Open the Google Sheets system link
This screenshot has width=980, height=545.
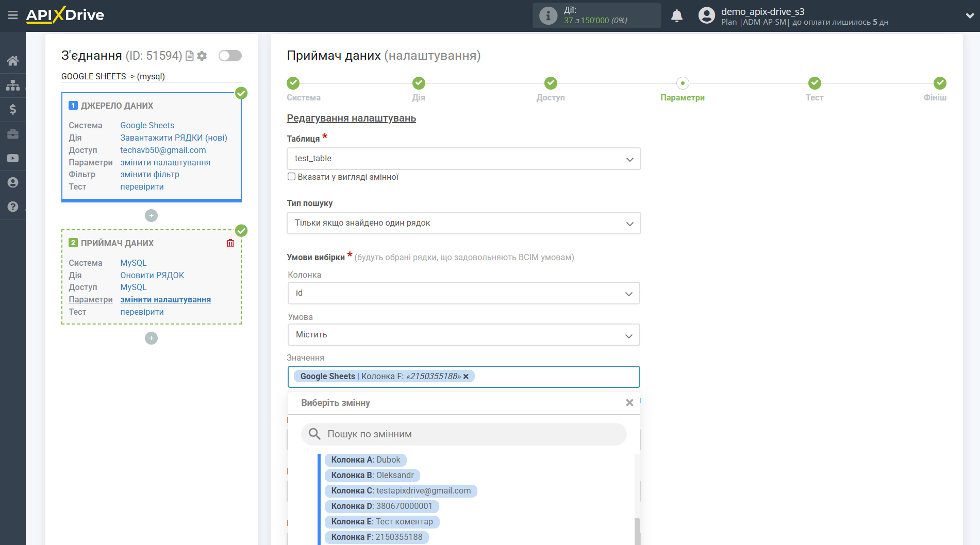(x=147, y=125)
